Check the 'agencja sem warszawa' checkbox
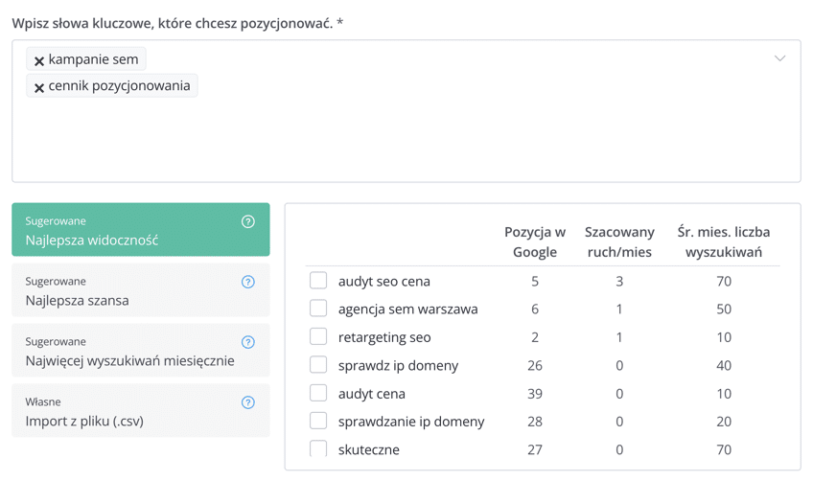The width and height of the screenshot is (836, 504). click(x=318, y=308)
